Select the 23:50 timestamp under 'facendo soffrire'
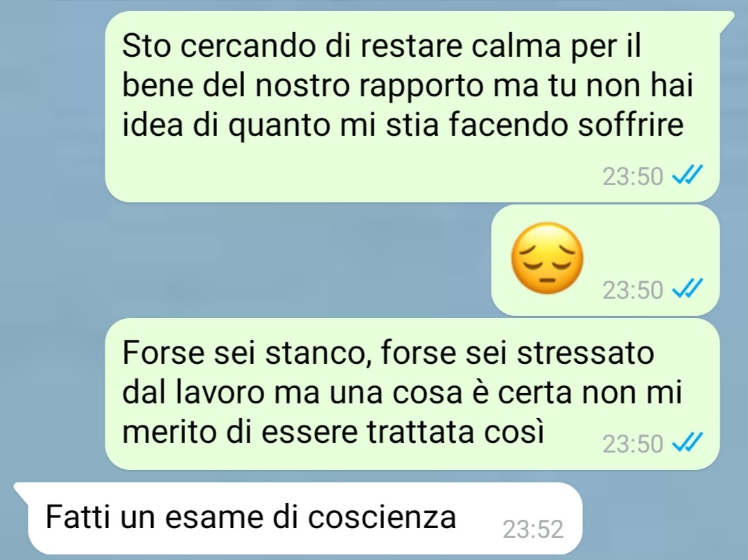748x560 pixels. 632,177
